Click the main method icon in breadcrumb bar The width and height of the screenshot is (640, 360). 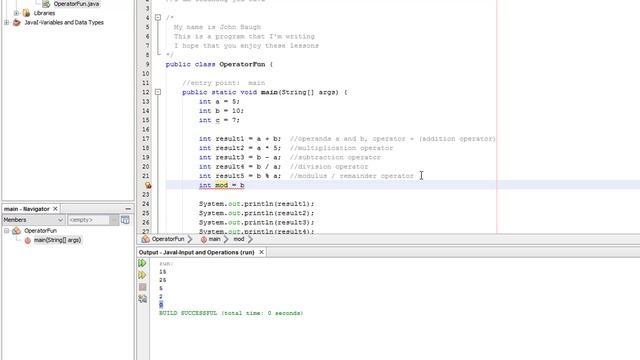204,240
